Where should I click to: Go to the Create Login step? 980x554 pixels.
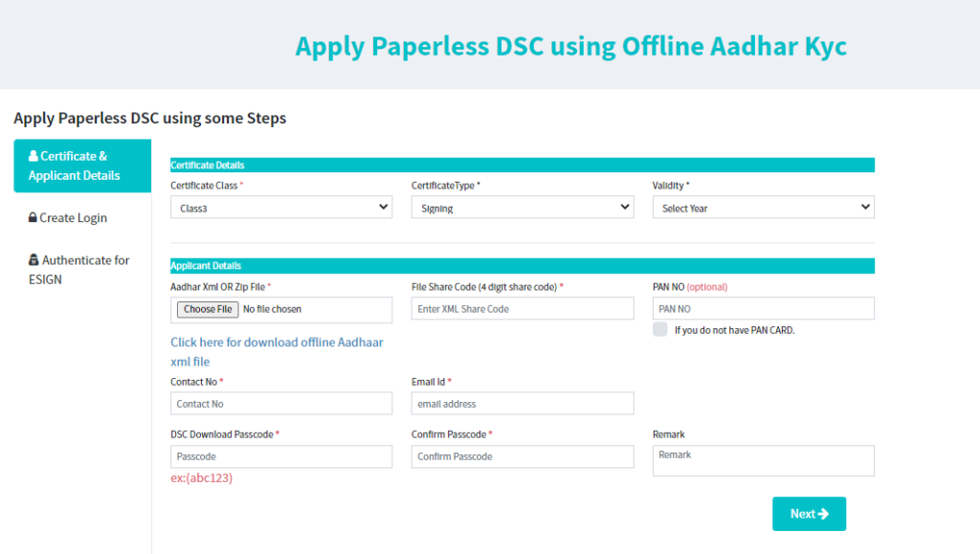pyautogui.click(x=68, y=218)
